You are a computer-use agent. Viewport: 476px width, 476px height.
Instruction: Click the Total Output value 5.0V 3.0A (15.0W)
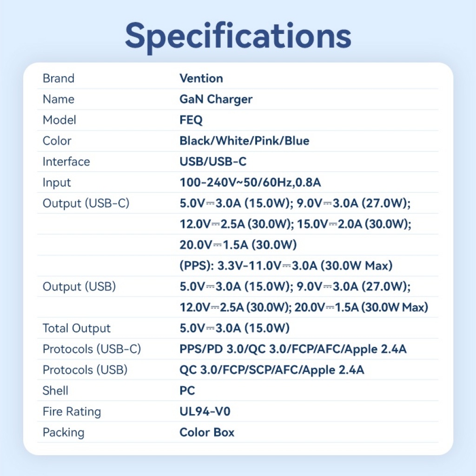[234, 328]
